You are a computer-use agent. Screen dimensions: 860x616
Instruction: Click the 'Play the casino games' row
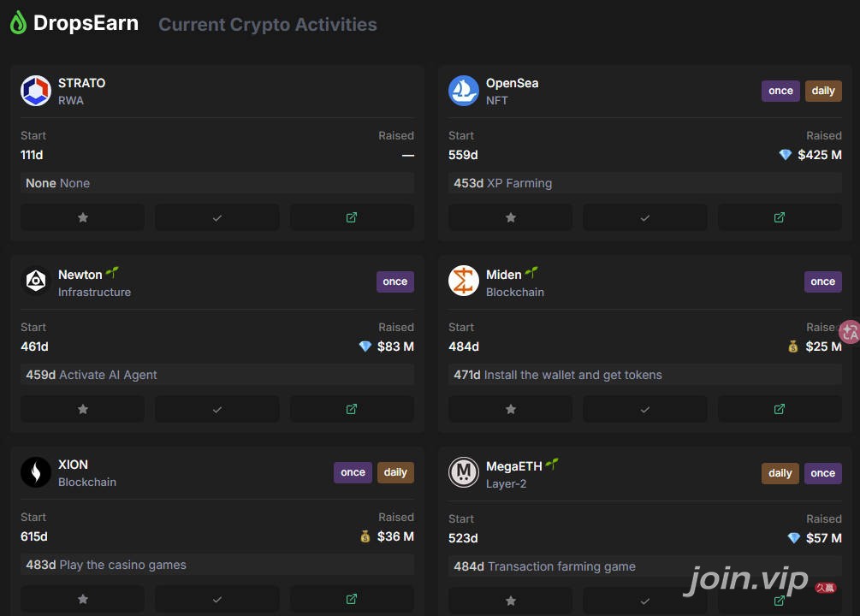tap(217, 565)
